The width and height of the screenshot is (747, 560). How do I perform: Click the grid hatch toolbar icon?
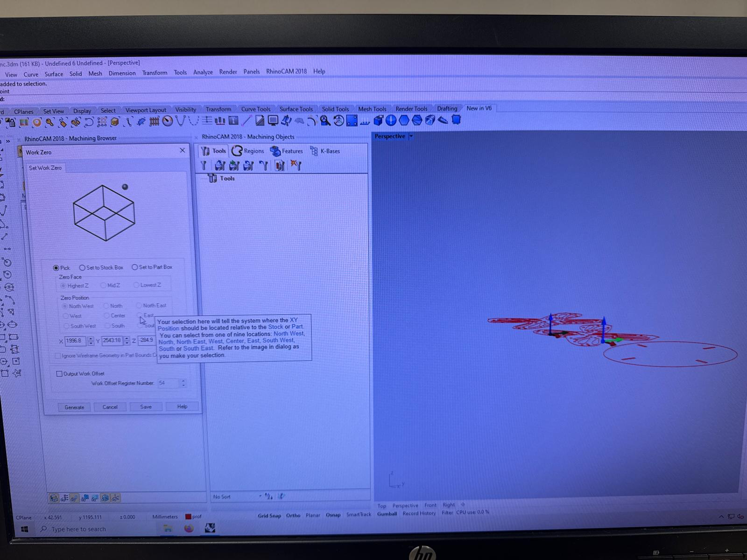pos(154,121)
